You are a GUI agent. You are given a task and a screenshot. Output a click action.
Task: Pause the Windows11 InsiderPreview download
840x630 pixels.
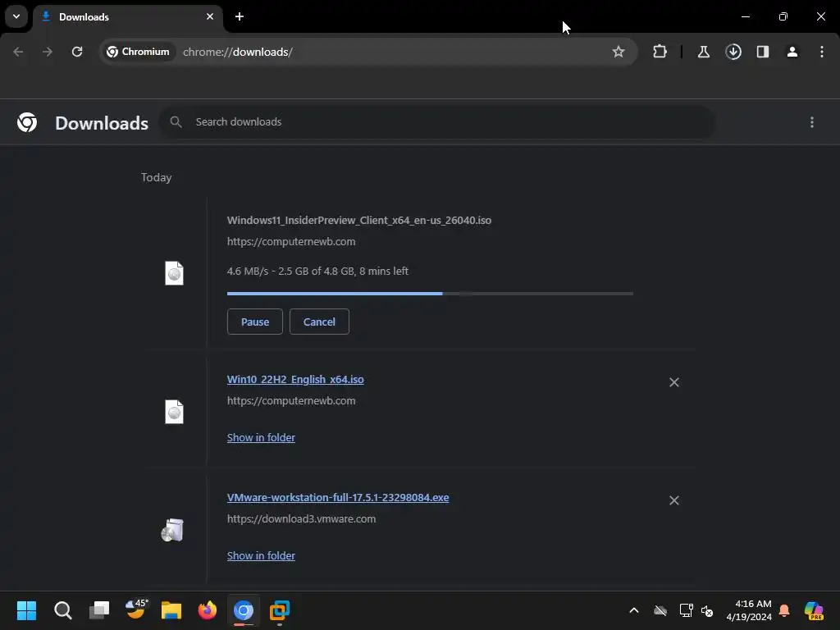click(x=255, y=322)
